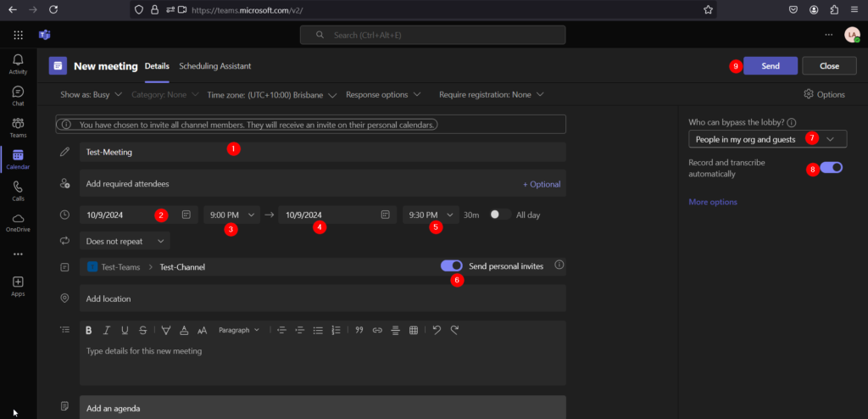Open the 9:00 PM start time dropdown
Viewport: 868px width, 419px height.
click(232, 215)
